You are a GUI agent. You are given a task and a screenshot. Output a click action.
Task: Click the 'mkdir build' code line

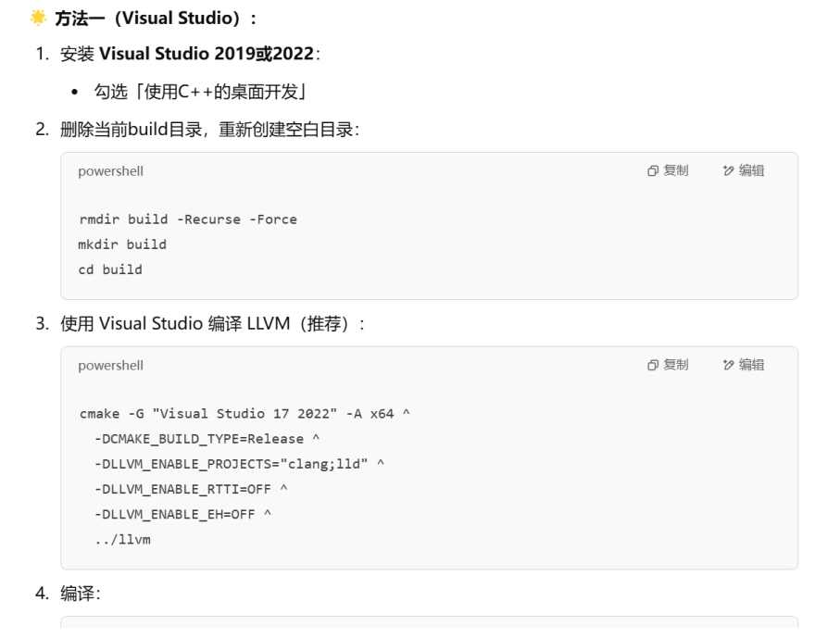(x=122, y=244)
